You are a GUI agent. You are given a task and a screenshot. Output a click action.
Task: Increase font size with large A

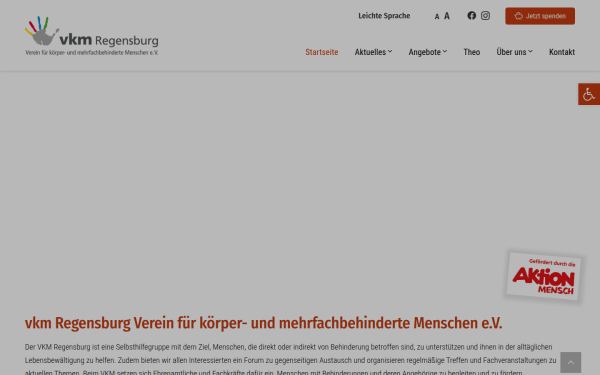[447, 16]
